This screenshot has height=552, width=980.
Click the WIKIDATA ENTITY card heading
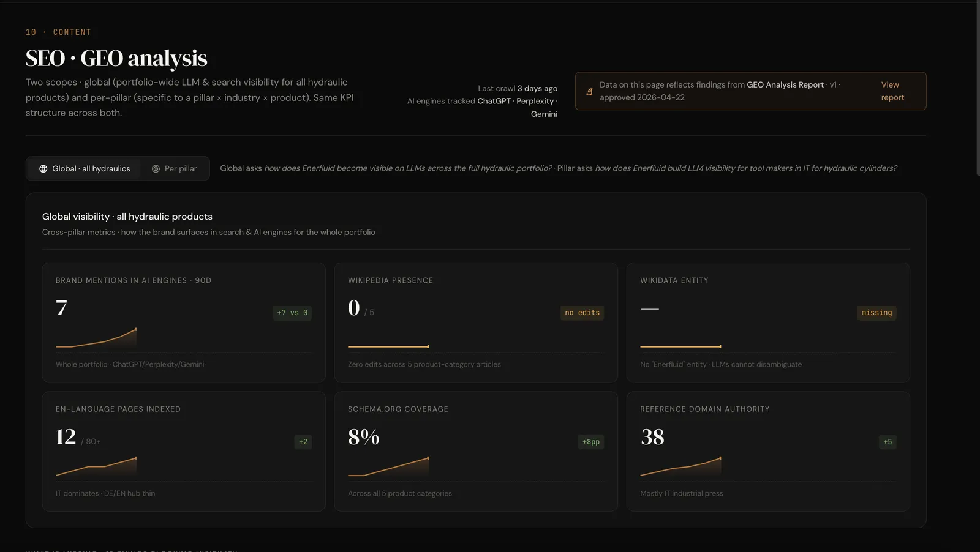tap(674, 280)
